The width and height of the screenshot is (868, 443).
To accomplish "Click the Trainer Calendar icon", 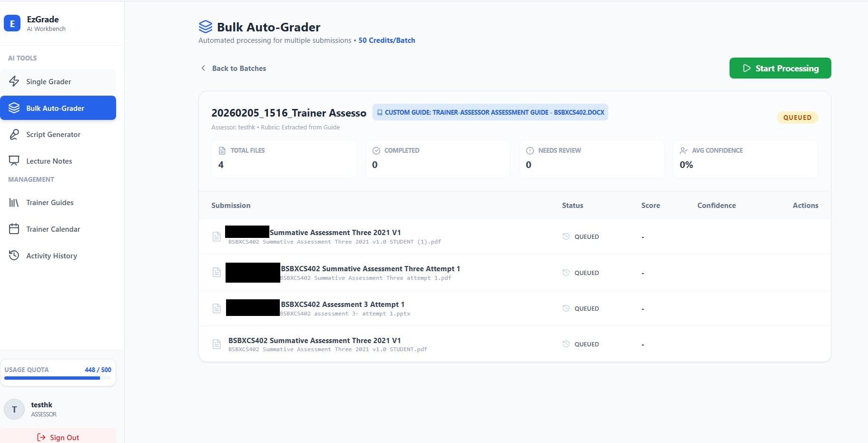I will (x=14, y=229).
